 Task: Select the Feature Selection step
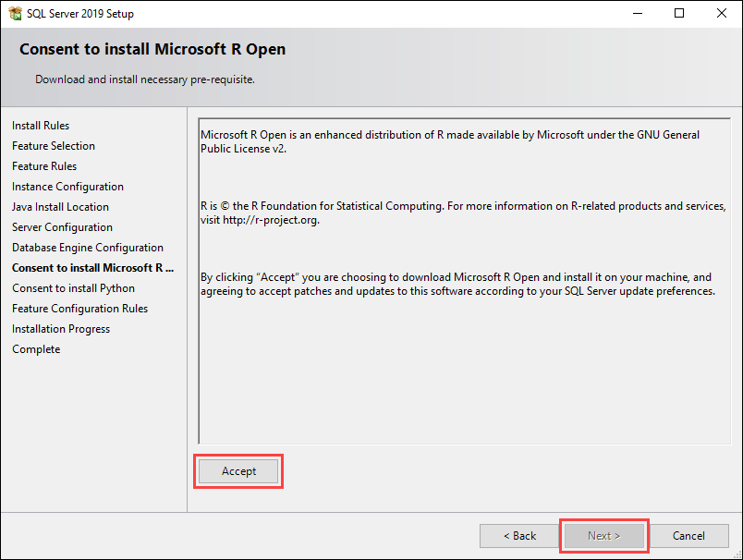pos(54,146)
